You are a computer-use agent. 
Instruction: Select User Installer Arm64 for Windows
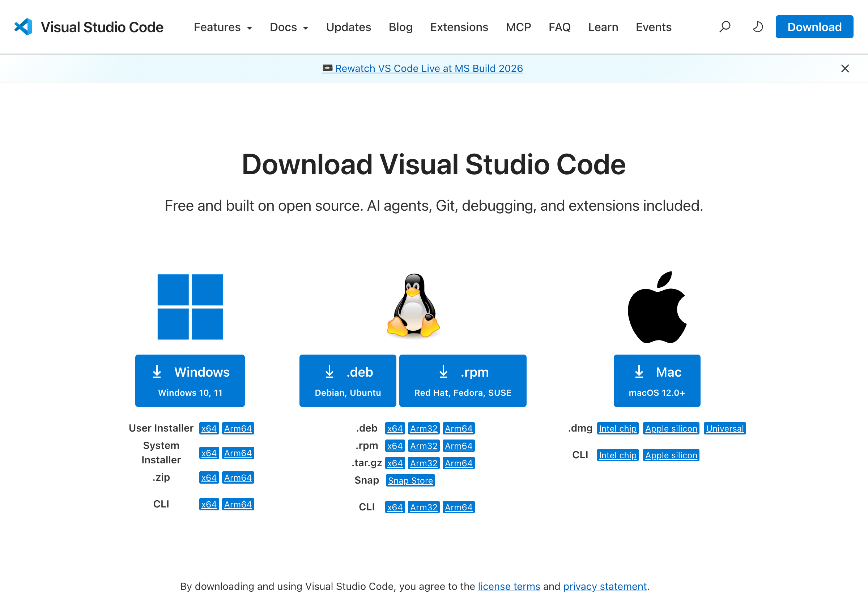click(238, 428)
